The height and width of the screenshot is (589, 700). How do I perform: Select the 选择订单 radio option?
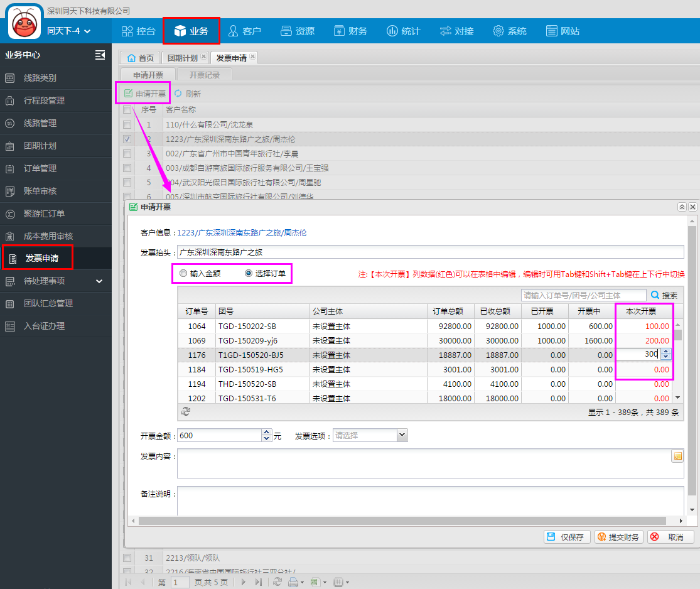tap(248, 273)
